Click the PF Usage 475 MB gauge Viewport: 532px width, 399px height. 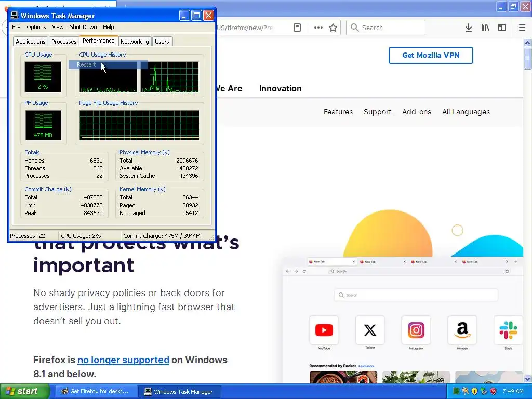(43, 125)
